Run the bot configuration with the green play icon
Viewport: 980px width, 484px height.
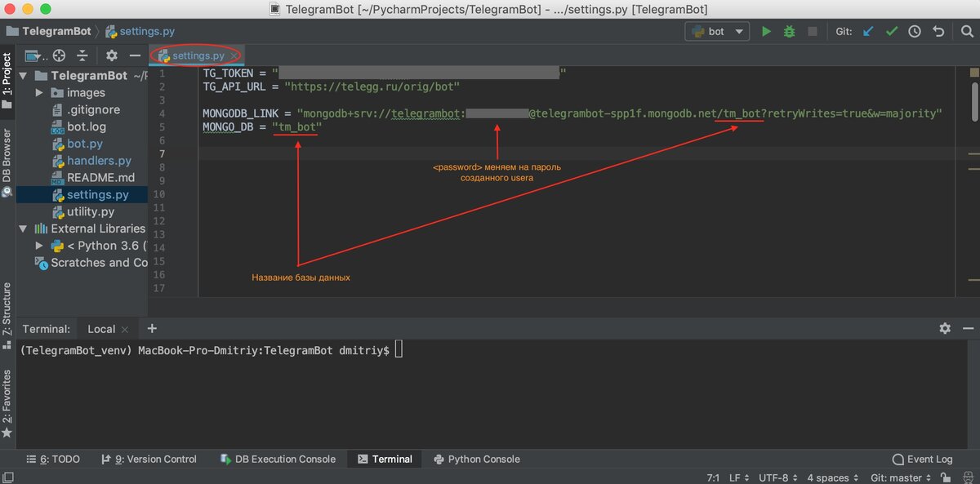766,31
